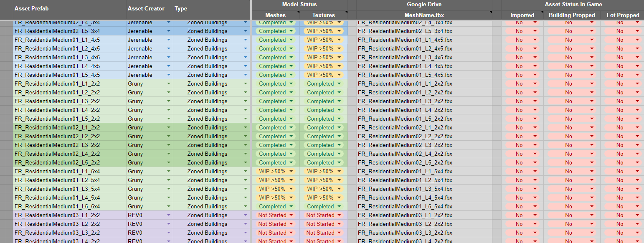Click the Google Drive header cell
The image size is (644, 243).
pyautogui.click(x=424, y=5)
